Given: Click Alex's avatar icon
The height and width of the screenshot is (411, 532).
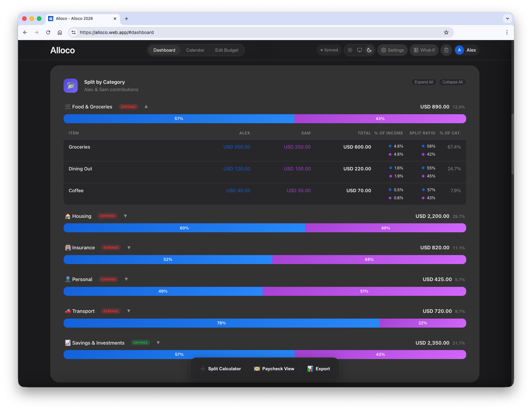Looking at the screenshot, I should pyautogui.click(x=459, y=50).
